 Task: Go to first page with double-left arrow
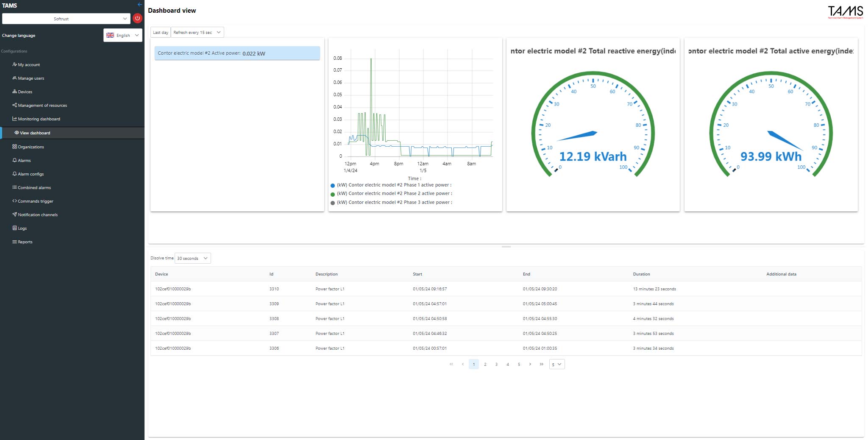[x=451, y=364]
